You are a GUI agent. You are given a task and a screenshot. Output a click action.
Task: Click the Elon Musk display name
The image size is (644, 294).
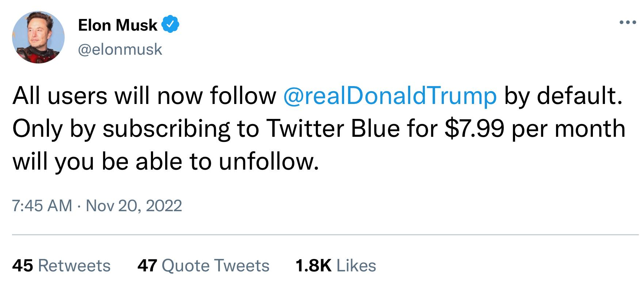117,25
